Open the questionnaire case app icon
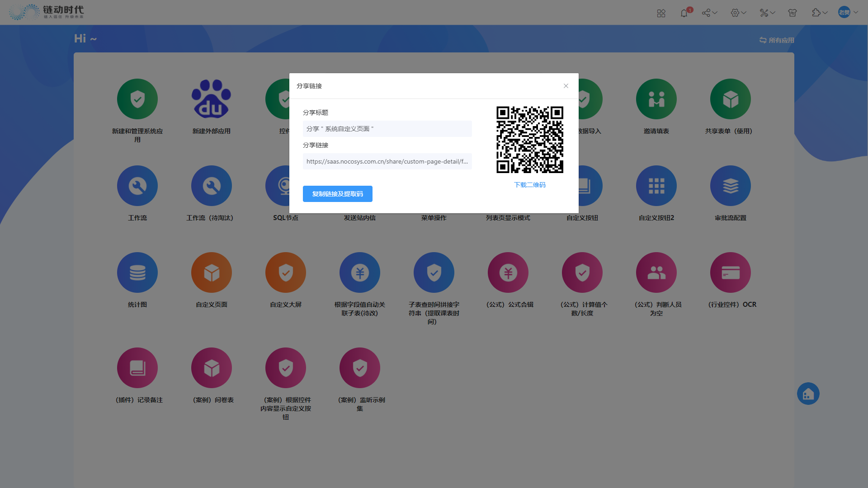 pos(212,368)
